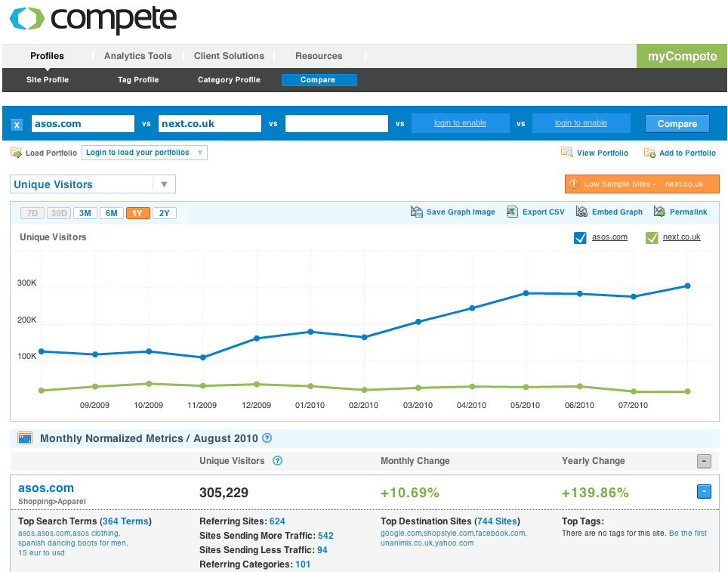The height and width of the screenshot is (572, 728).
Task: Open the load your portfolios dropdown
Action: (x=144, y=153)
